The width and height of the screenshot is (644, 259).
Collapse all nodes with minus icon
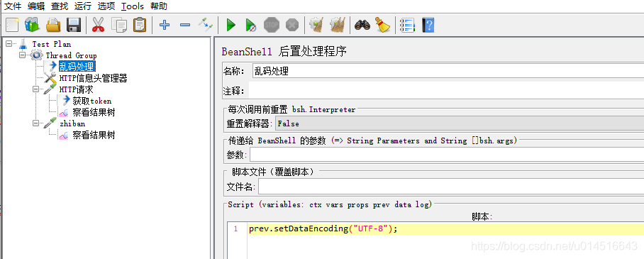tap(185, 25)
